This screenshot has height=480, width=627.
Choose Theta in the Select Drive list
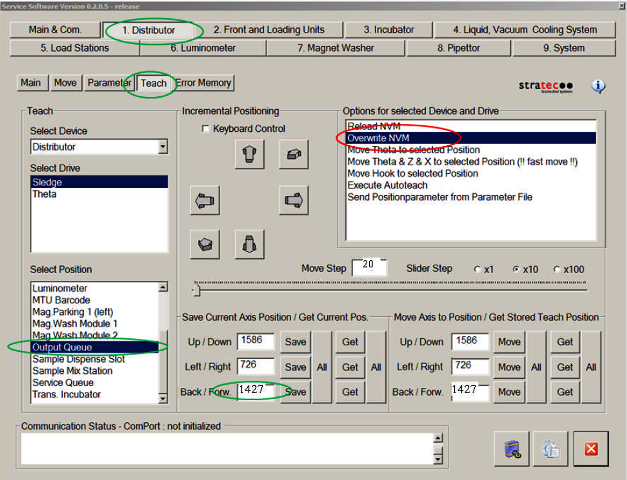[x=44, y=195]
